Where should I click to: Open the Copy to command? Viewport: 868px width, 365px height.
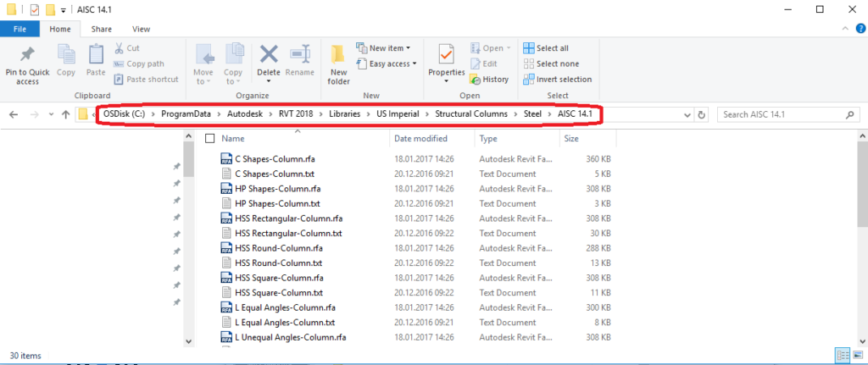233,64
